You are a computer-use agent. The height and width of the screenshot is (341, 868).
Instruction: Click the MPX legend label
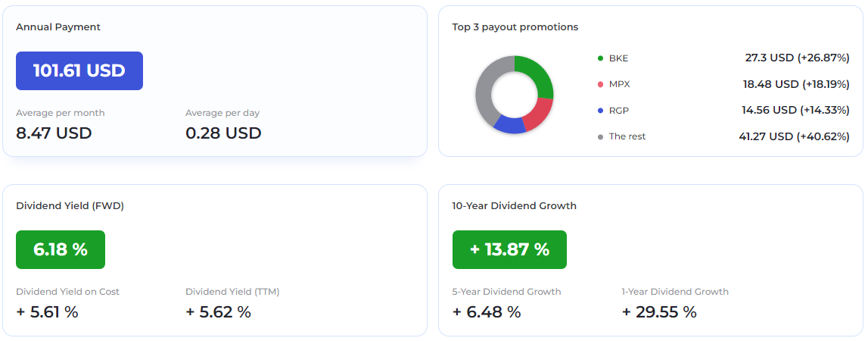point(620,84)
